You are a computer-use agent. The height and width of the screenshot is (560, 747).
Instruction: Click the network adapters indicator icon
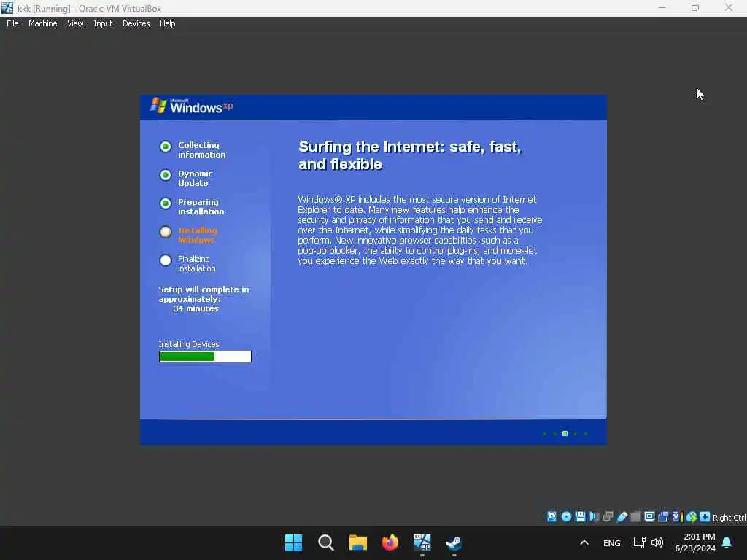(x=608, y=517)
